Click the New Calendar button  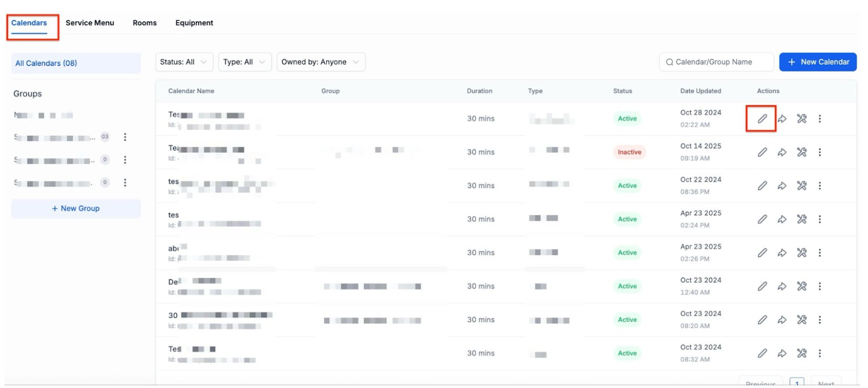point(818,62)
